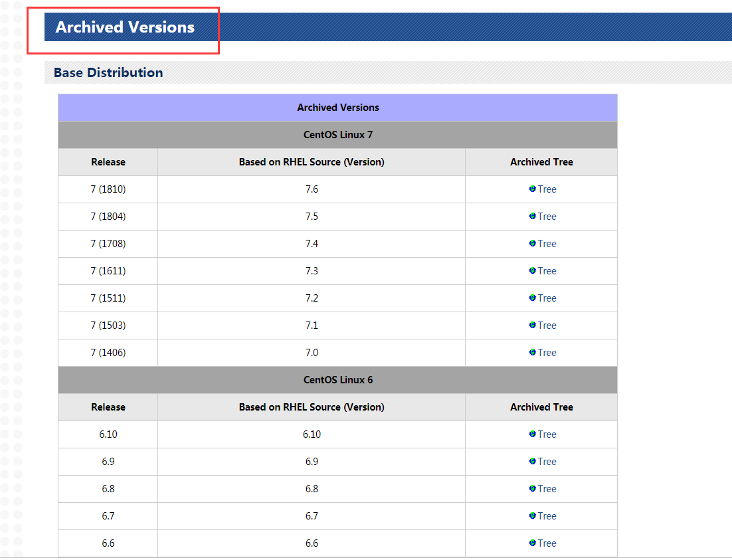
Task: Click the CentOS Linux 6 group header
Action: click(338, 380)
